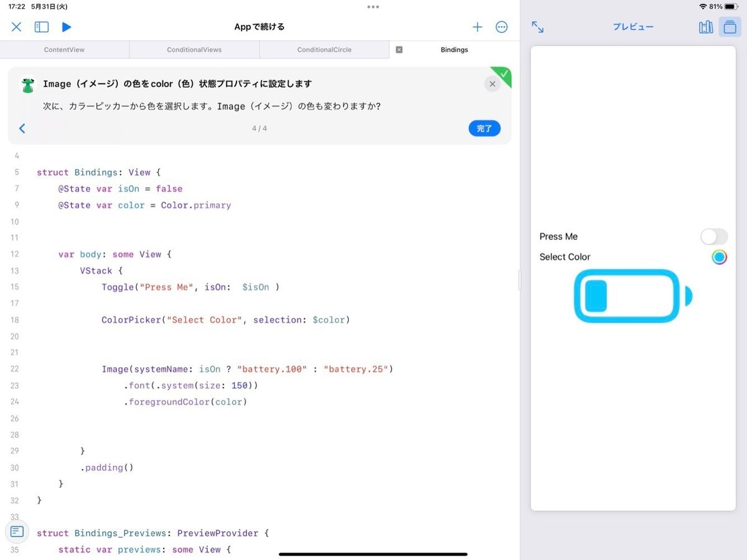Add new item with the plus icon
This screenshot has width=747, height=560.
477,27
